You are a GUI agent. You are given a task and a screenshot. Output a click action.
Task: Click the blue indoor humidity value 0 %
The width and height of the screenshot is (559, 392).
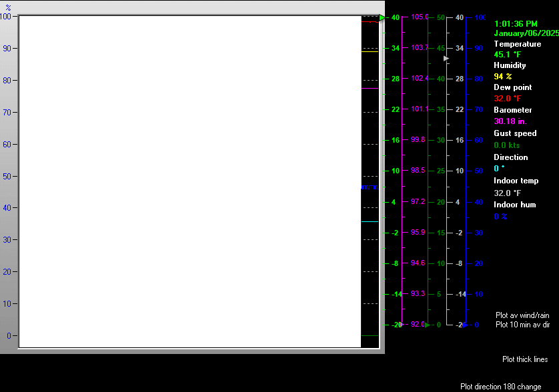coord(500,216)
